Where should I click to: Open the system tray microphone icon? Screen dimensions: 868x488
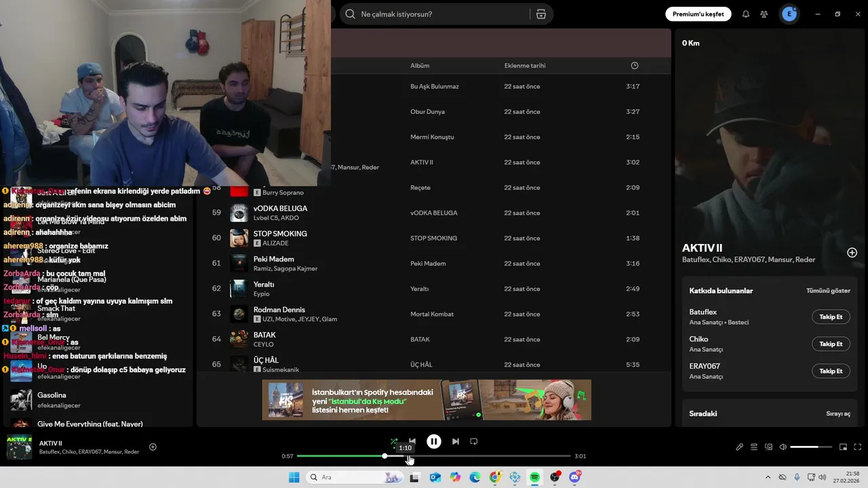[x=797, y=477]
